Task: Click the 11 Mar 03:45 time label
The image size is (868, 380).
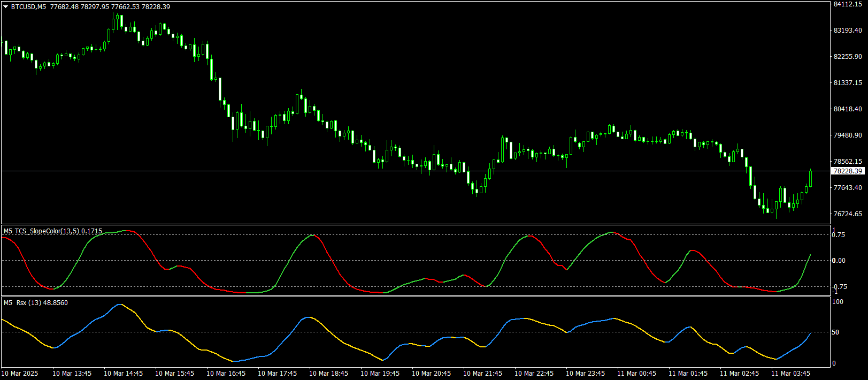Action: pos(790,374)
